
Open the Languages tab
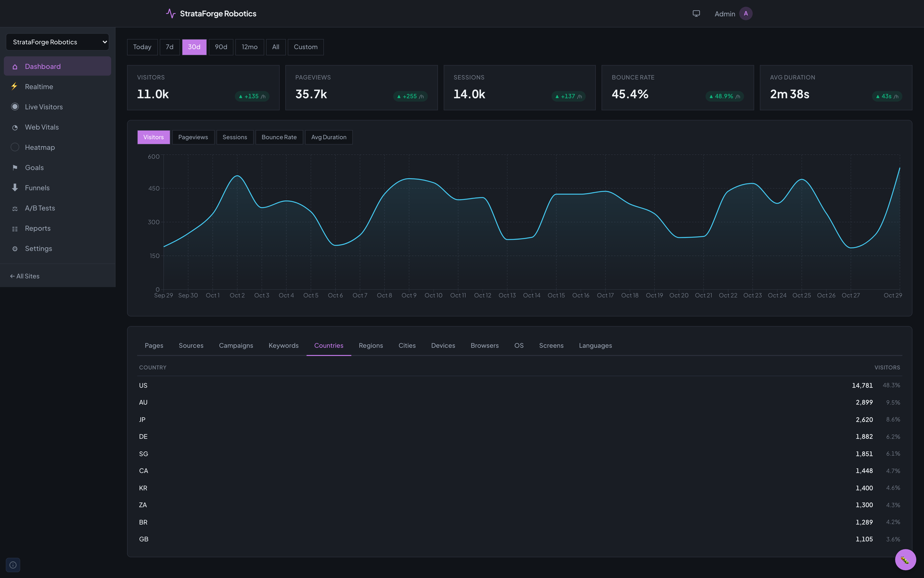pos(595,346)
